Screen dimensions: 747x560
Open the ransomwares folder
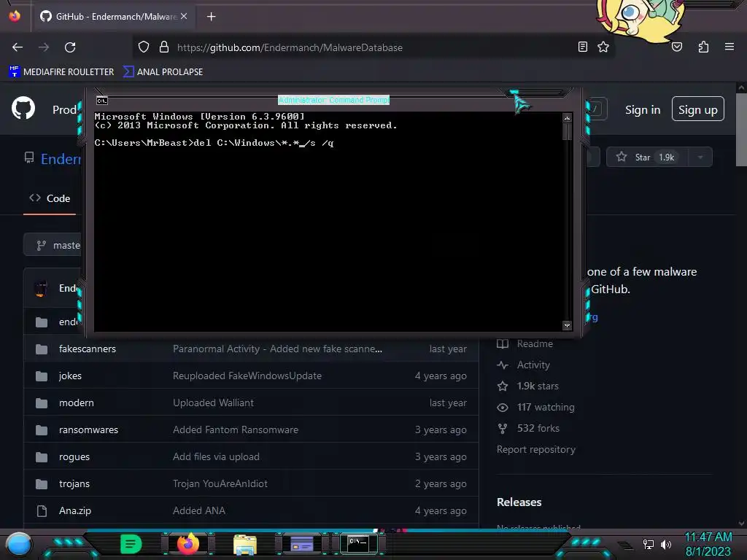tap(88, 430)
